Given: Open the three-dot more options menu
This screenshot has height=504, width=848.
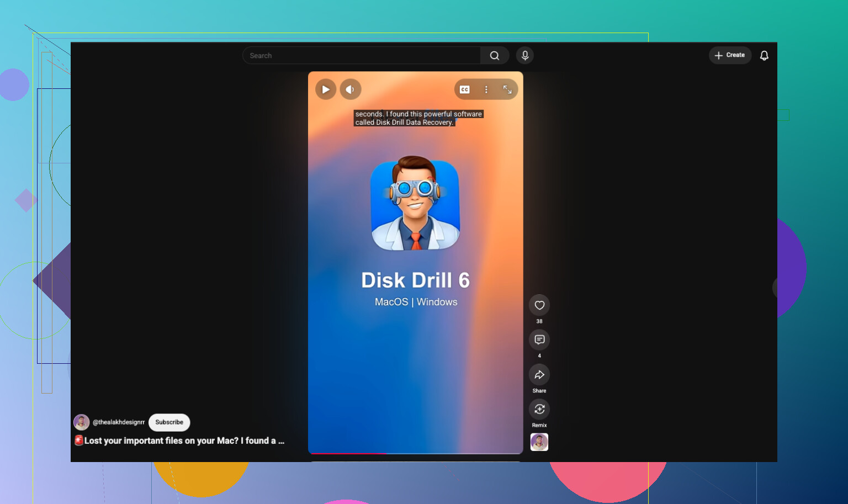Looking at the screenshot, I should [486, 89].
